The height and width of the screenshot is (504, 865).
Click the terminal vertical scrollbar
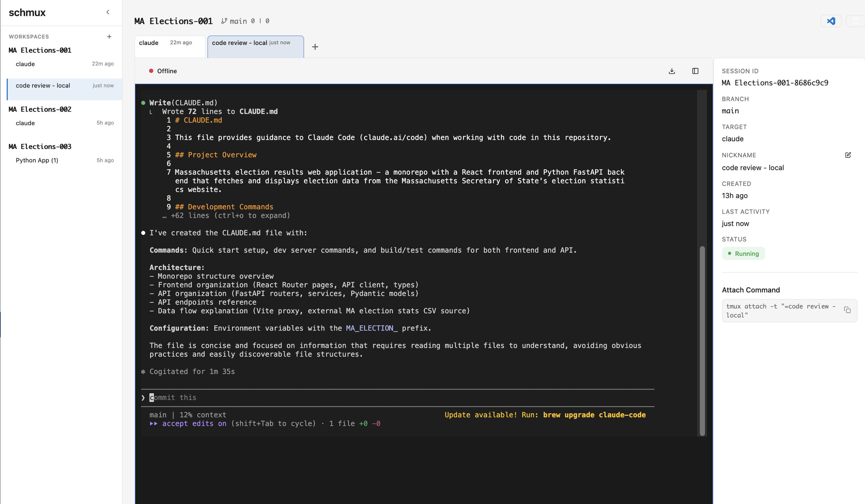click(x=702, y=340)
